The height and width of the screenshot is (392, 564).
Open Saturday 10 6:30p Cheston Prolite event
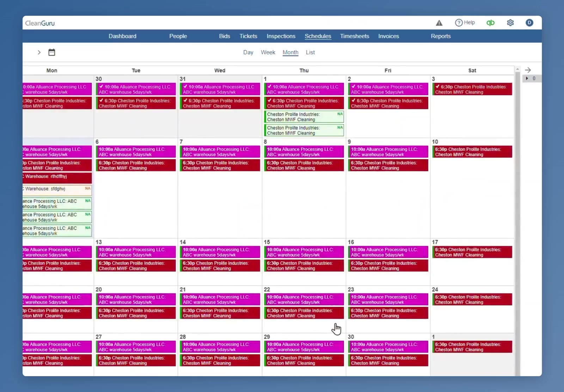point(472,152)
